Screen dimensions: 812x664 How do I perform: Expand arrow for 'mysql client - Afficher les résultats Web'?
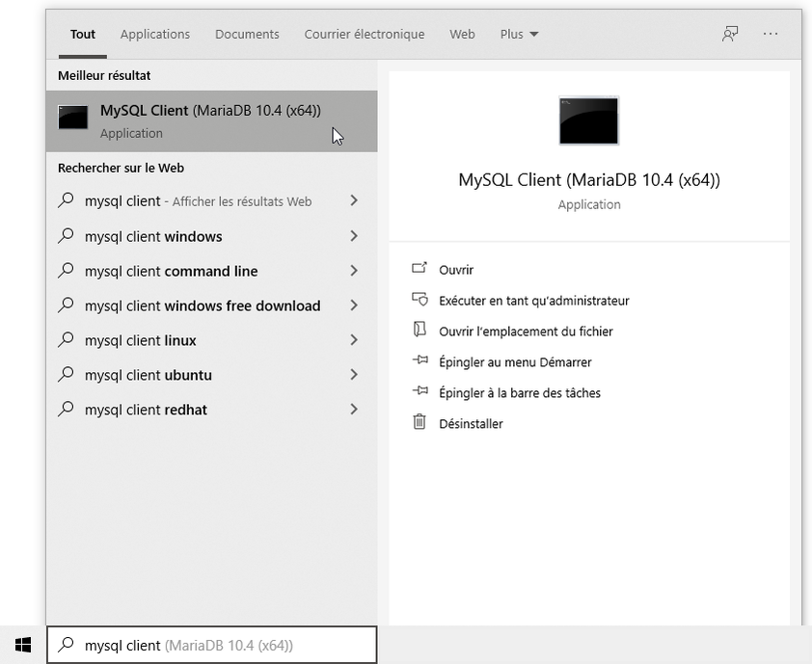pyautogui.click(x=354, y=200)
